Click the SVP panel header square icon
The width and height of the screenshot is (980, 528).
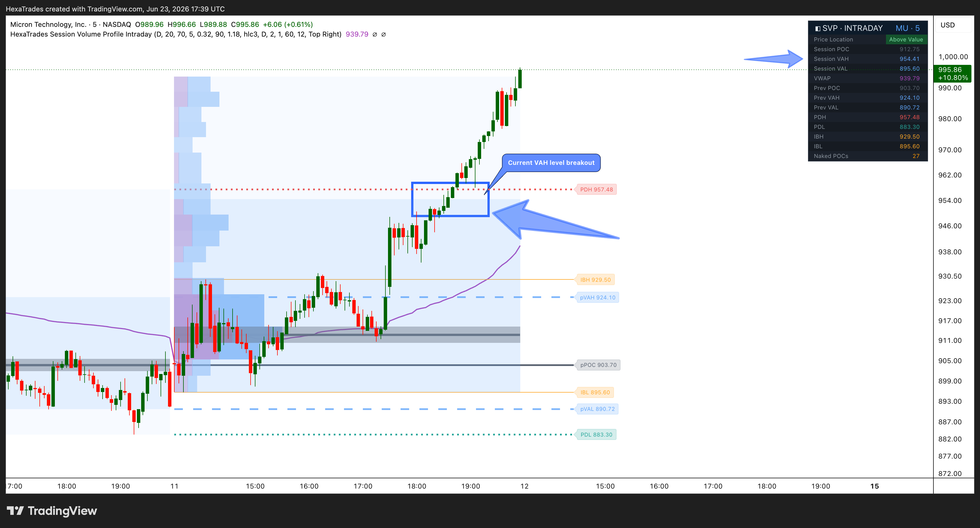817,29
